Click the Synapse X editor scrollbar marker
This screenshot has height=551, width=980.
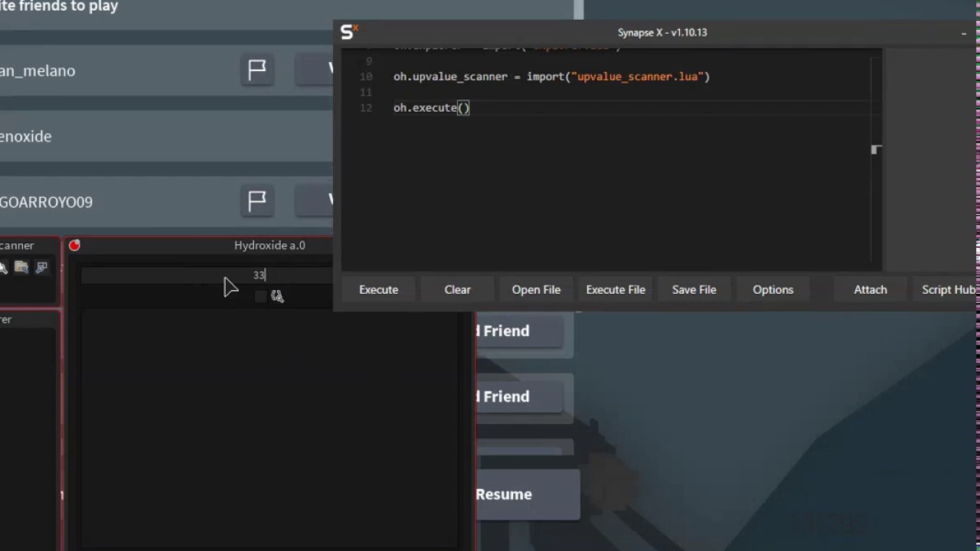pos(877,150)
